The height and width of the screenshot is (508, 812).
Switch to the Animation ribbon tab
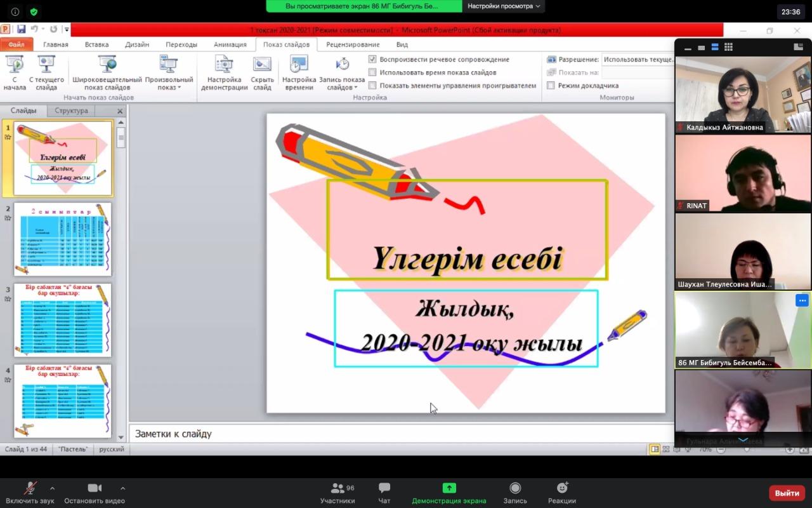tap(230, 44)
